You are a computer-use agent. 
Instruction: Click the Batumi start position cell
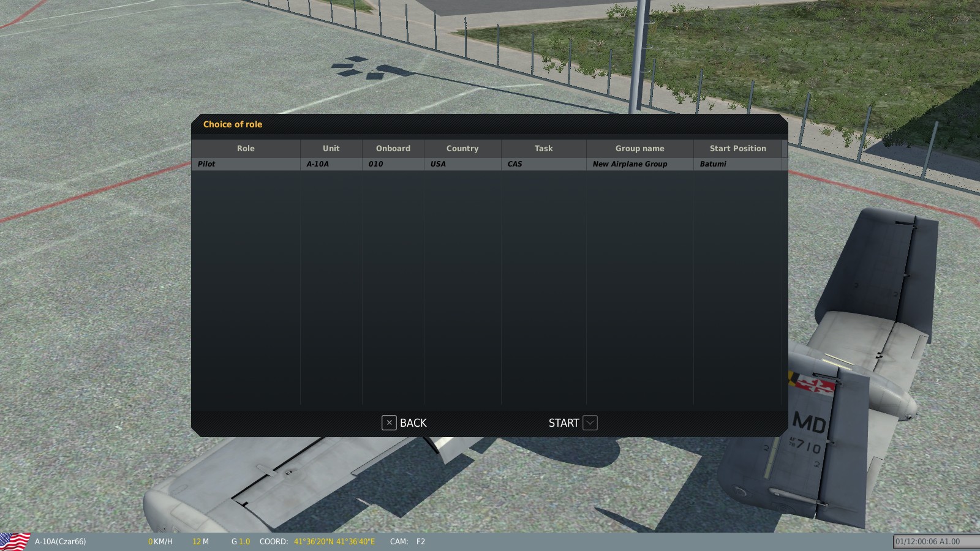point(738,164)
